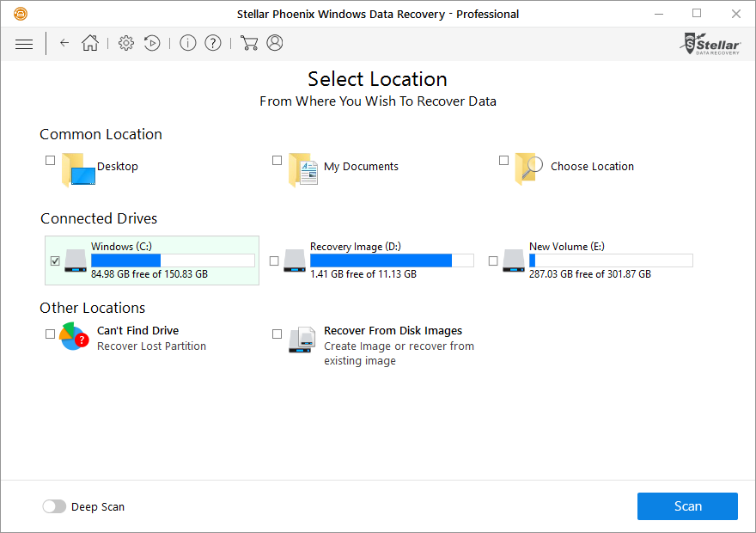Open the Home screen icon
This screenshot has height=533, width=756.
(89, 43)
